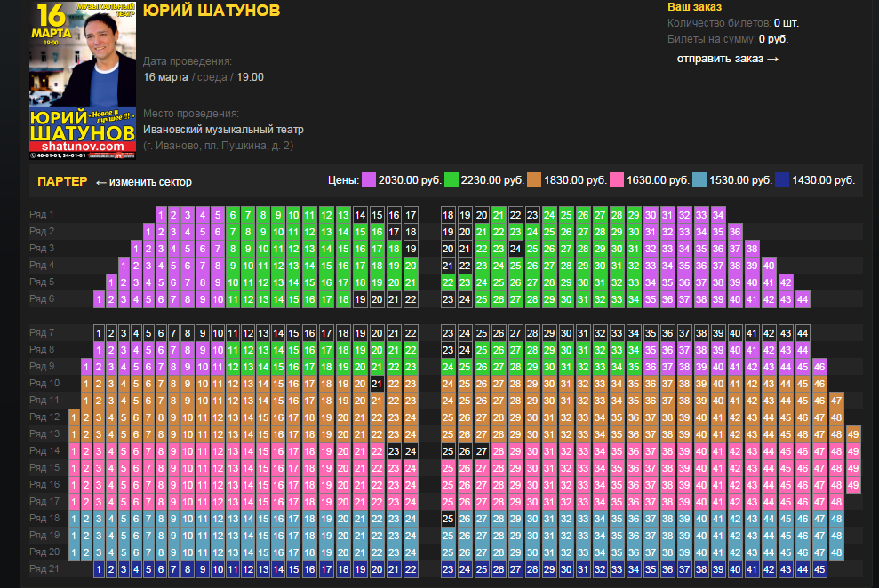The image size is (879, 588).
Task: Select seat 40 in row 4
Action: click(x=769, y=266)
